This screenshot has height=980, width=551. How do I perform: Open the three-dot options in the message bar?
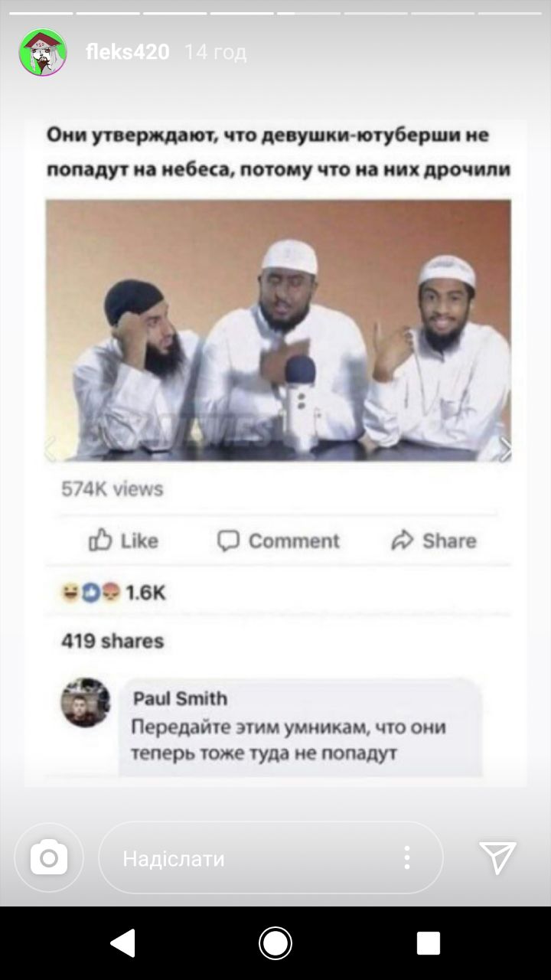click(x=407, y=857)
